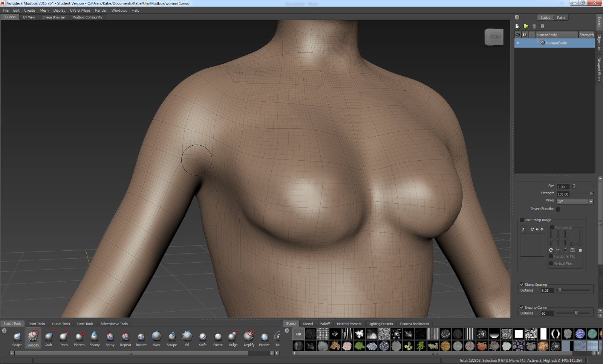603x364 pixels.
Task: Open the Mesh menu
Action: [44, 10]
